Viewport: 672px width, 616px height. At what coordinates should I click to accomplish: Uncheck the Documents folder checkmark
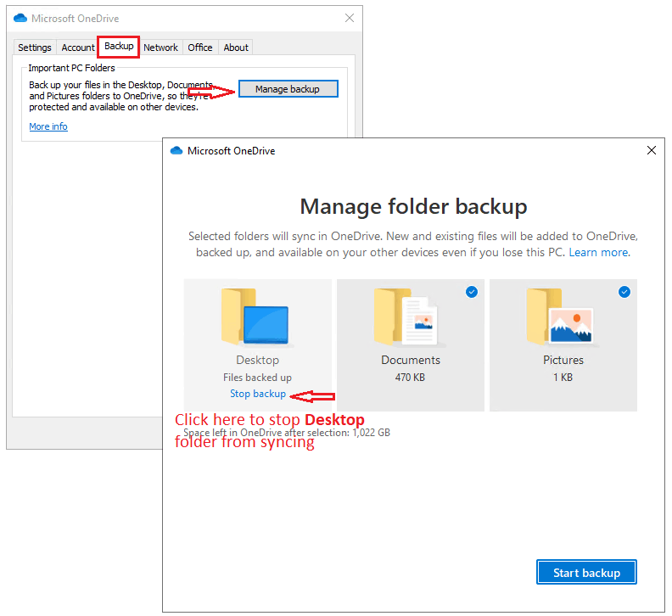coord(472,292)
